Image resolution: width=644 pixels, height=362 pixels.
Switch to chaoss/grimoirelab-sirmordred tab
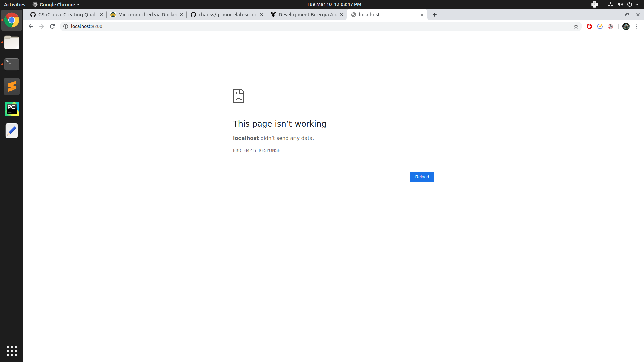click(227, 15)
